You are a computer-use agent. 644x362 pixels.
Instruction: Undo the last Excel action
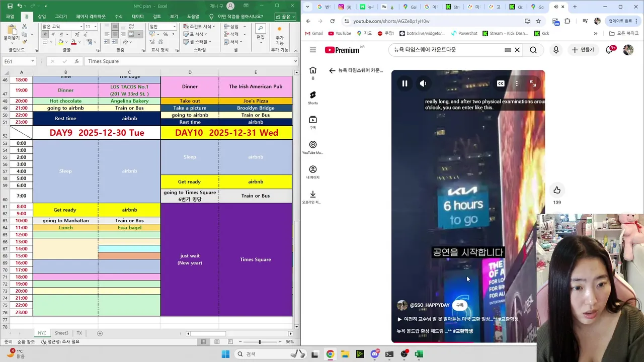point(20,6)
